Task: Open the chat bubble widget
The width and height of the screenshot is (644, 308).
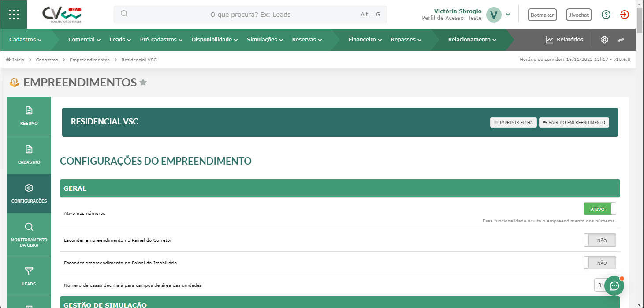Action: pyautogui.click(x=614, y=285)
